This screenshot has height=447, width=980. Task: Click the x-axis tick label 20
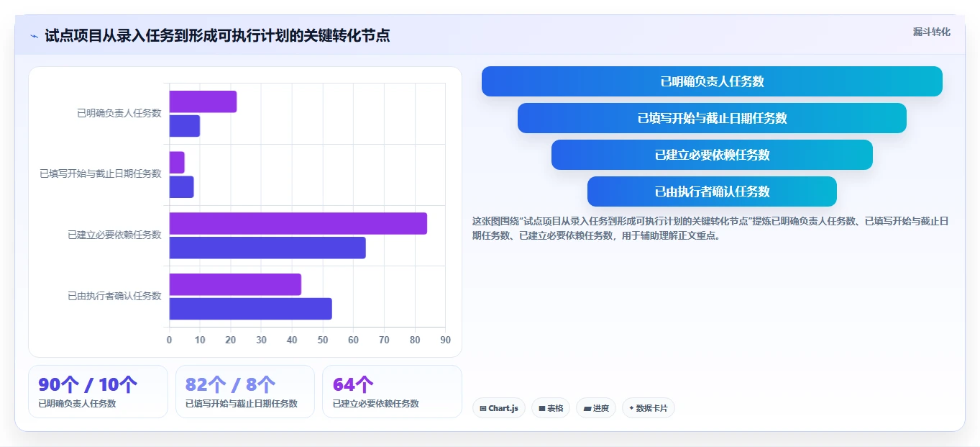tap(231, 340)
